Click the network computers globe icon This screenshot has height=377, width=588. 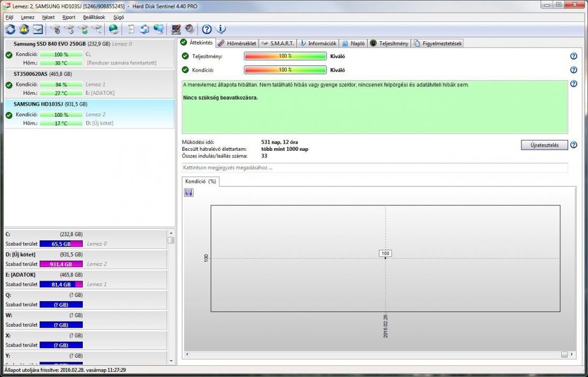158,29
